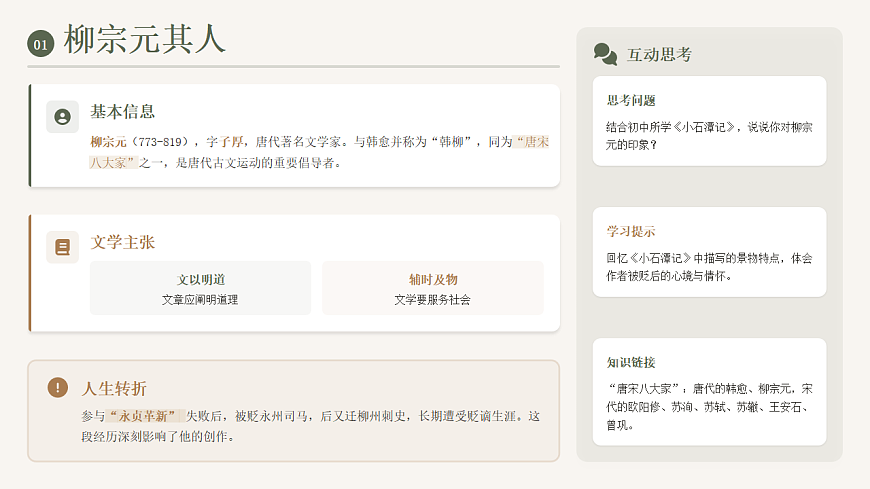Click the 文章应阐明道理 description text
The image size is (870, 489).
pos(200,299)
